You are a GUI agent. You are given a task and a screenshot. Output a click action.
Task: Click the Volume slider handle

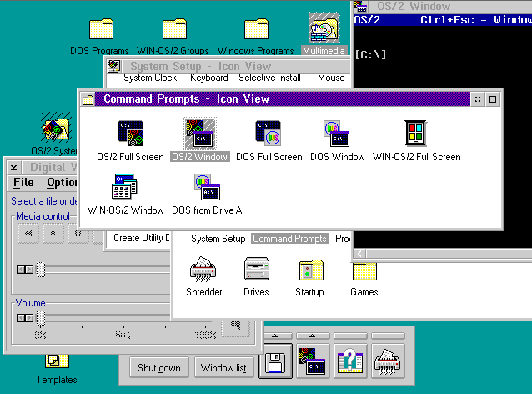39,317
